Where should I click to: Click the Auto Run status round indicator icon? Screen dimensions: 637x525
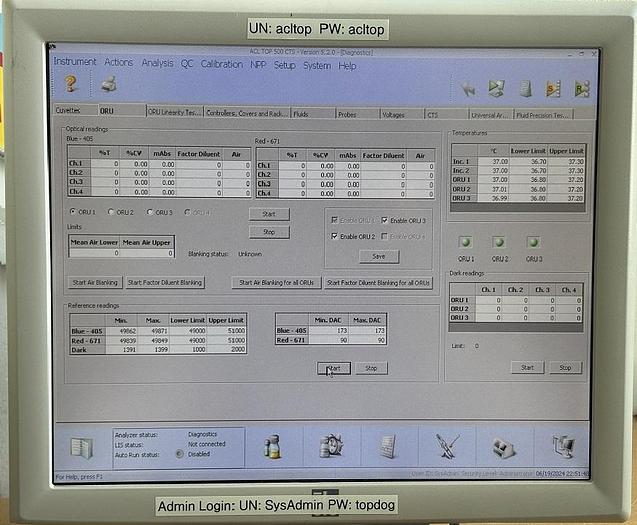click(179, 454)
